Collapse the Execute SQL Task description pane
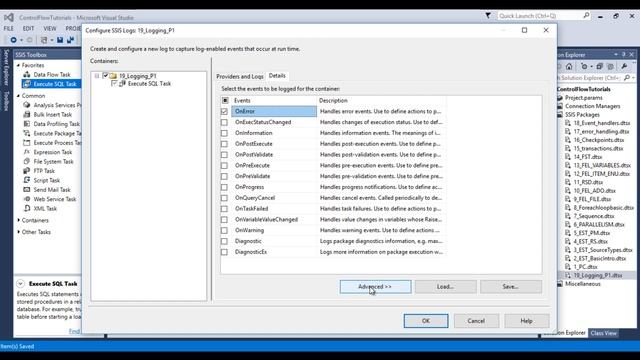 pyautogui.click(x=20, y=283)
